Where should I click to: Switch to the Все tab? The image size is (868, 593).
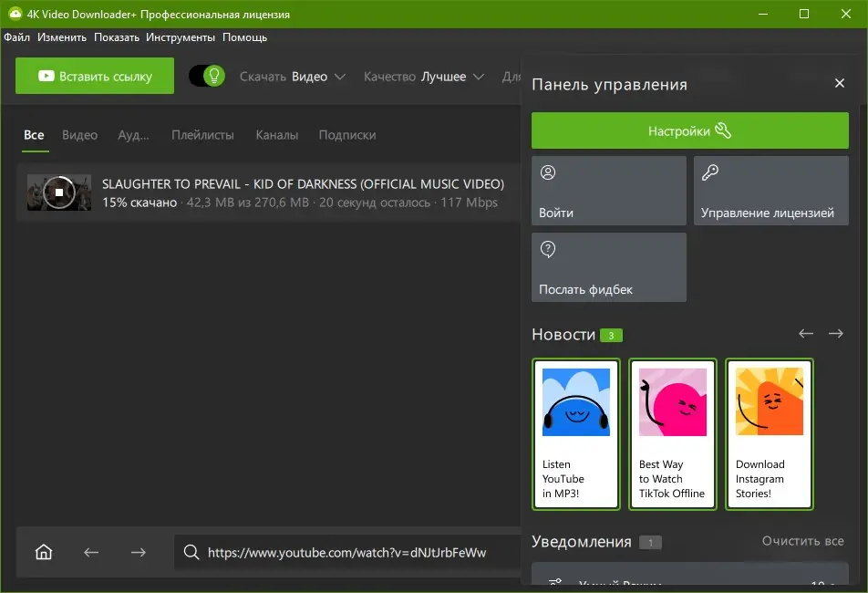tap(35, 135)
